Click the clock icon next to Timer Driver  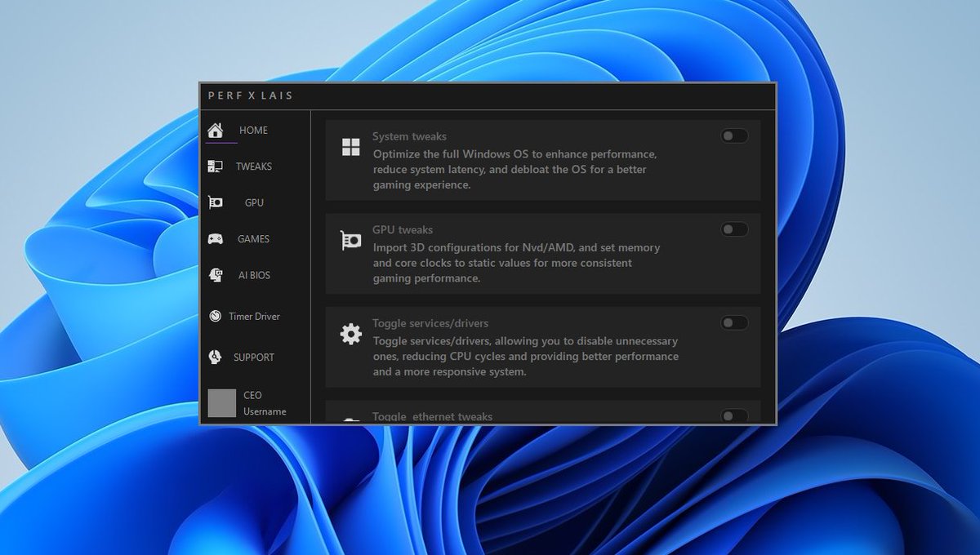click(216, 316)
